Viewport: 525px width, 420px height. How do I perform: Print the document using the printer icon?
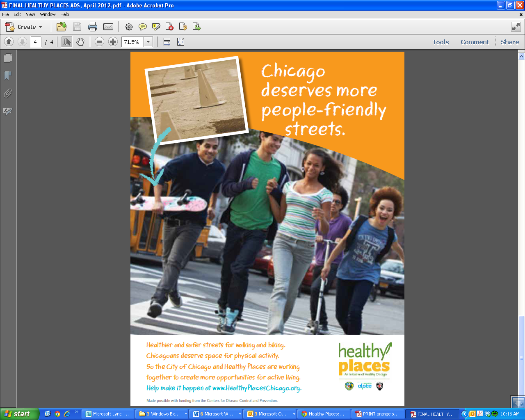93,27
